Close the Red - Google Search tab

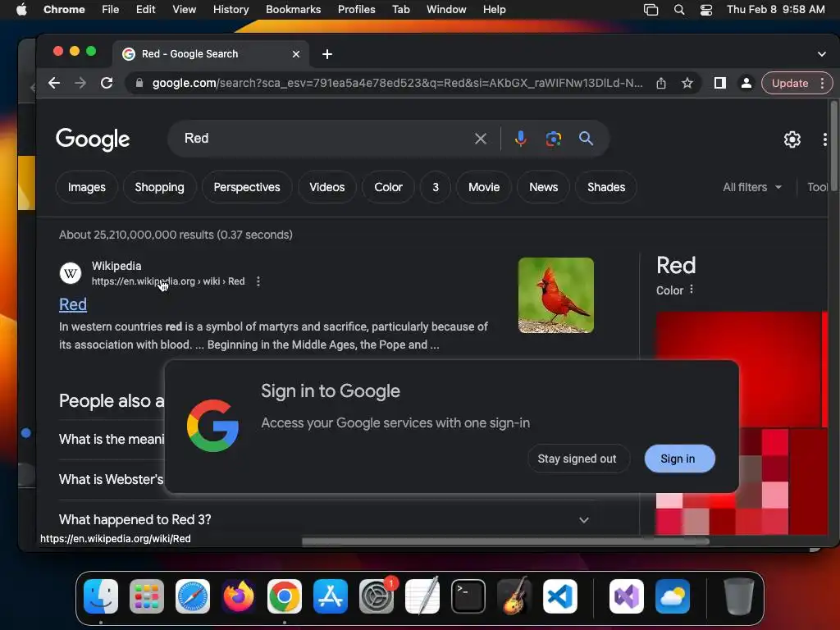point(295,54)
